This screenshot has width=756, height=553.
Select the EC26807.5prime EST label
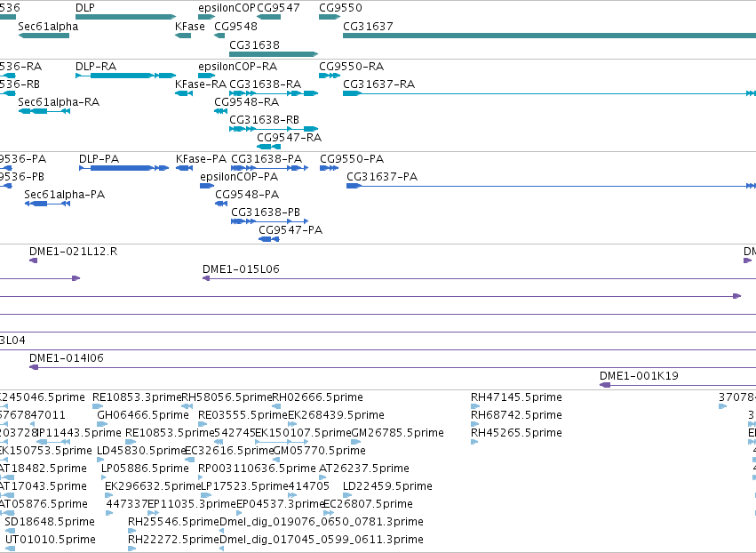coord(369,505)
